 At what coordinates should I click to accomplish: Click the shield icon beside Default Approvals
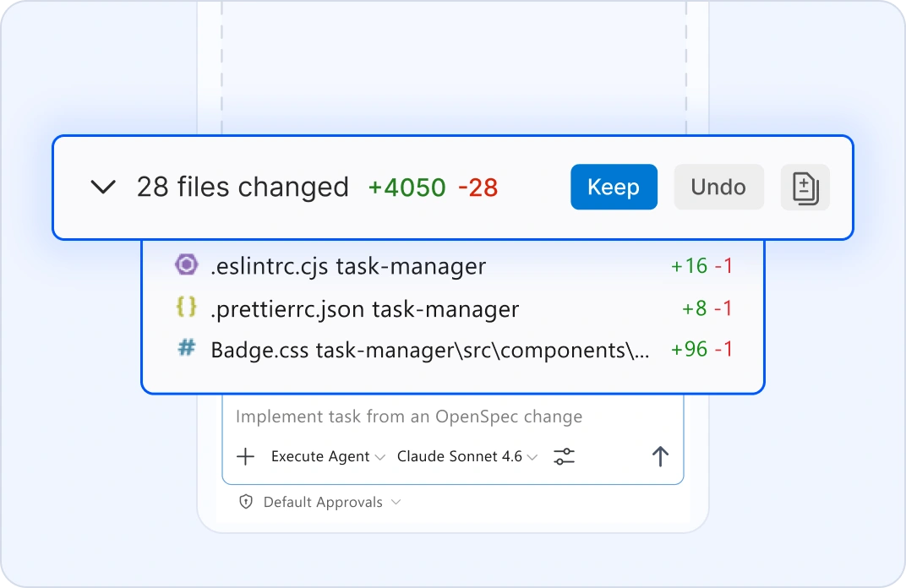(x=246, y=502)
